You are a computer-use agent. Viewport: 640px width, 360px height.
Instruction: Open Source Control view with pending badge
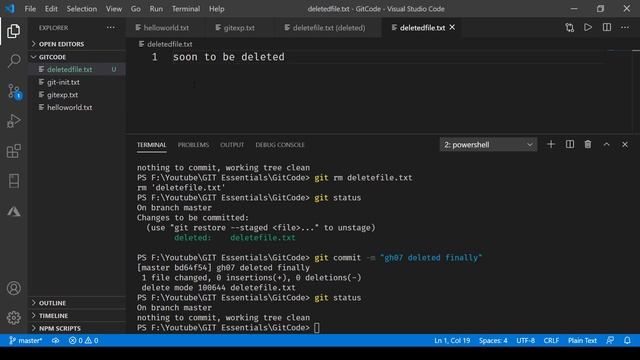coord(14,91)
